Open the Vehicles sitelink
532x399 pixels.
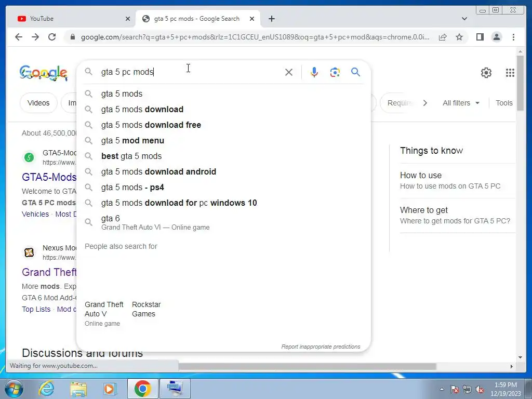click(x=35, y=214)
